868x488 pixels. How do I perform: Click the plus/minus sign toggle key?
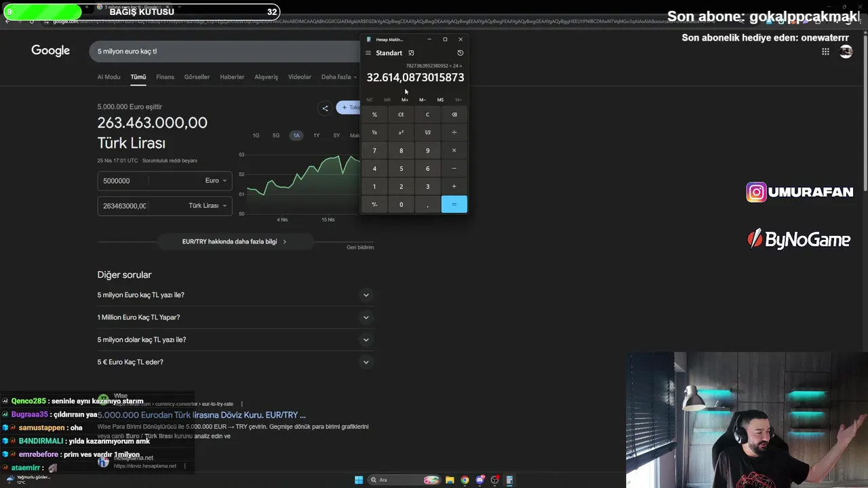[374, 205]
